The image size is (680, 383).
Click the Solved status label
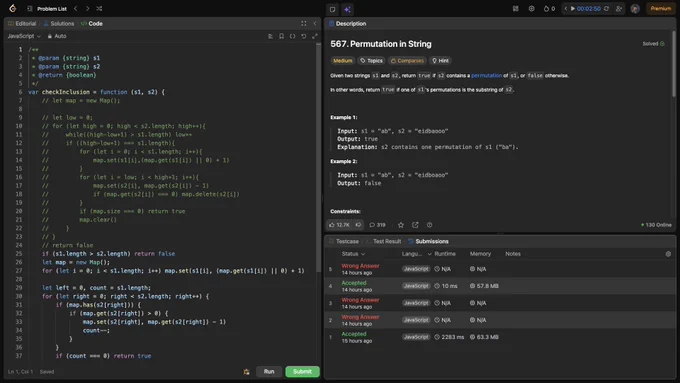click(x=653, y=44)
